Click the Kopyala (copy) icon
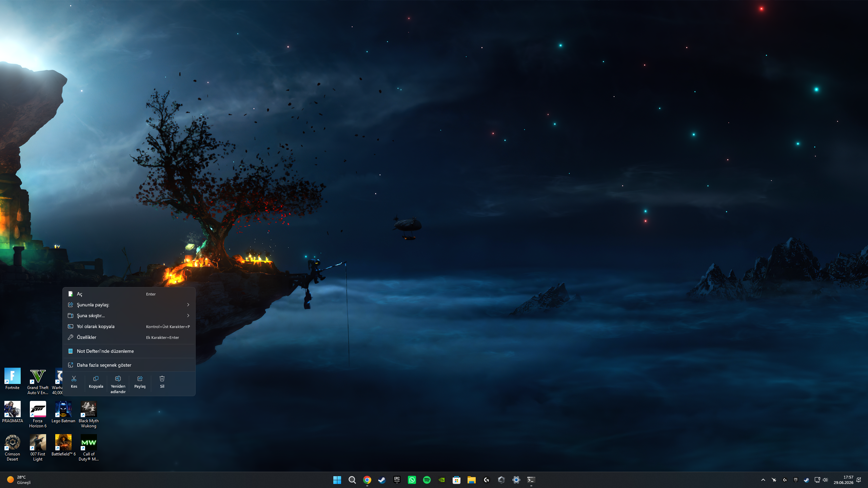868x488 pixels. (96, 379)
